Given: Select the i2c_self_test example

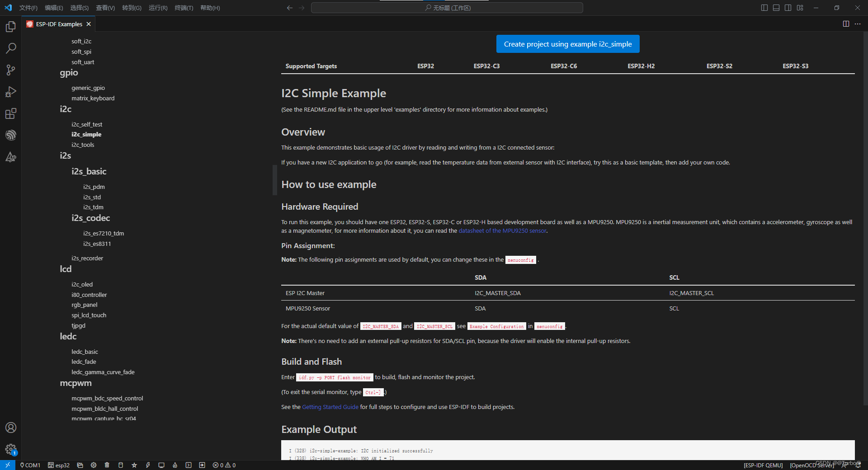Looking at the screenshot, I should click(87, 124).
